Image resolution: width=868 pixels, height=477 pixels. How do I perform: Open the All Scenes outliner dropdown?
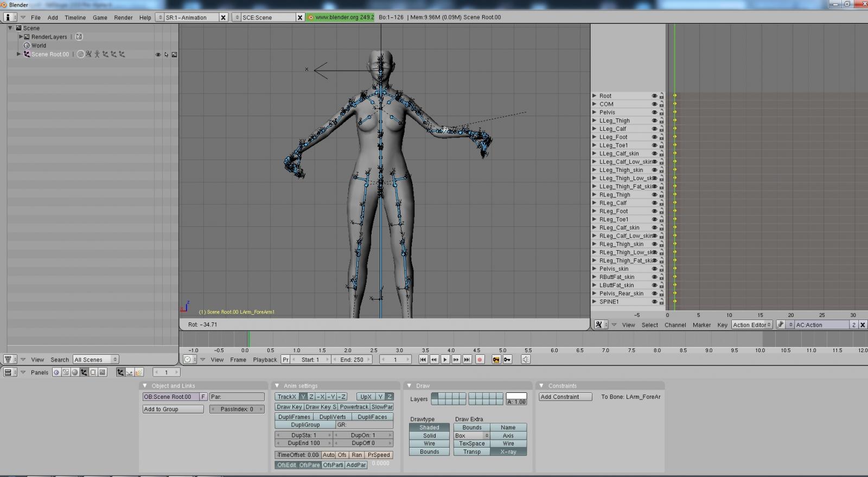95,359
